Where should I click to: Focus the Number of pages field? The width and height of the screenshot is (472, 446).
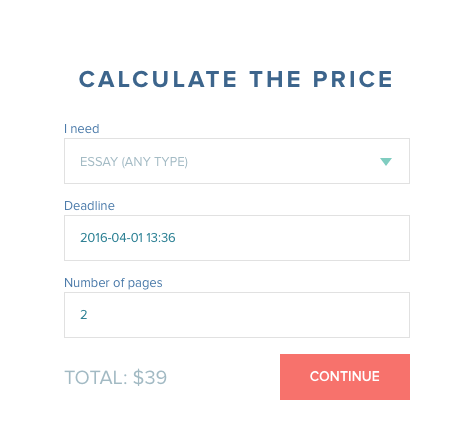pos(237,315)
